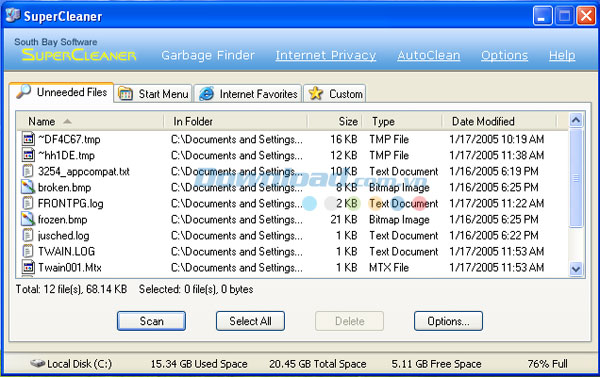Switch to the Start Menu tab

(x=153, y=94)
